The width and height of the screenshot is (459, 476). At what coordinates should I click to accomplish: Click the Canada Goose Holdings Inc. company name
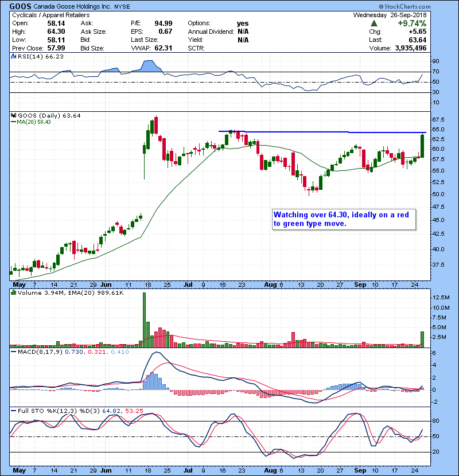tap(72, 6)
